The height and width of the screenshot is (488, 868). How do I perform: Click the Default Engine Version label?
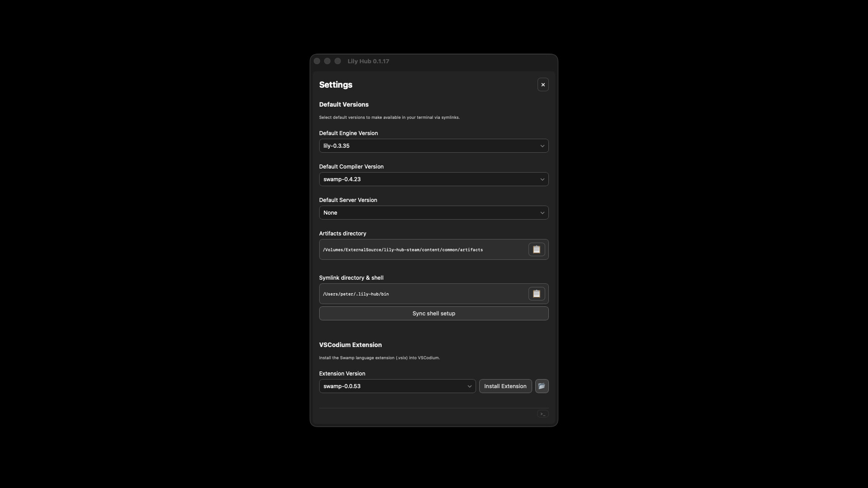point(349,133)
